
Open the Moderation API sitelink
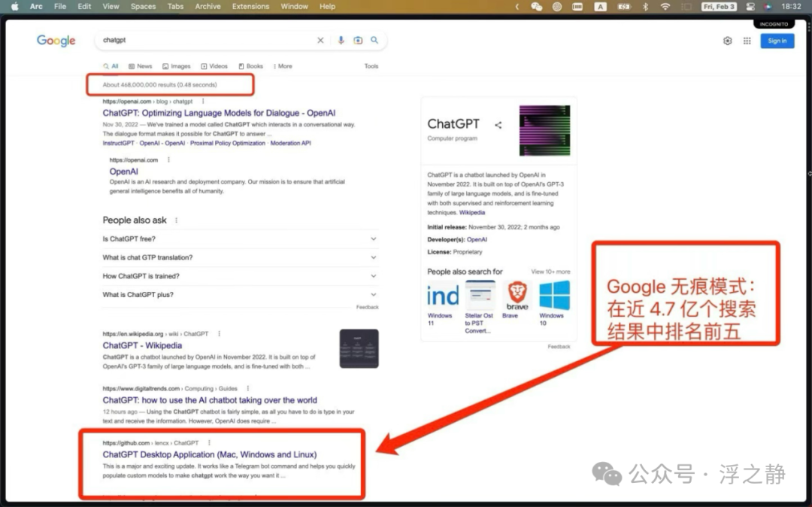290,143
